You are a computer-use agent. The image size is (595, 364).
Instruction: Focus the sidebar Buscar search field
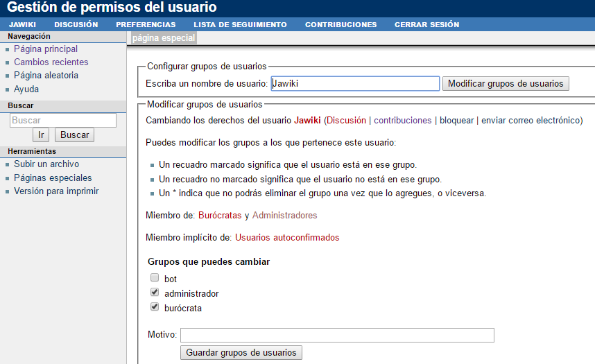(x=63, y=120)
